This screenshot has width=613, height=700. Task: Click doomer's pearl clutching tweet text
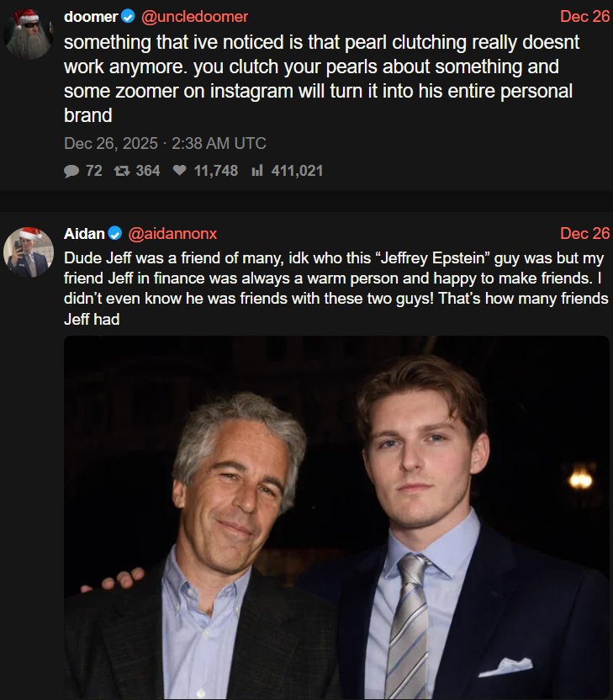(x=320, y=77)
